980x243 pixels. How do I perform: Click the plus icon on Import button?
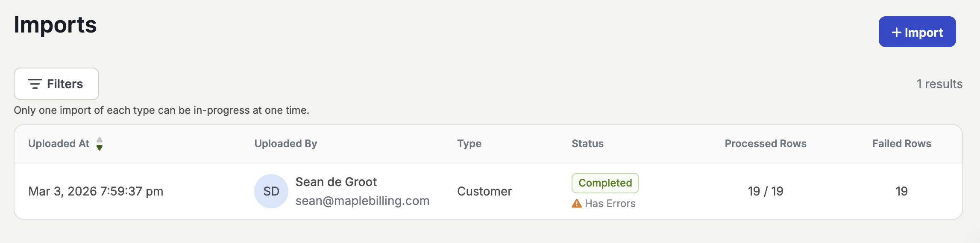click(x=896, y=33)
